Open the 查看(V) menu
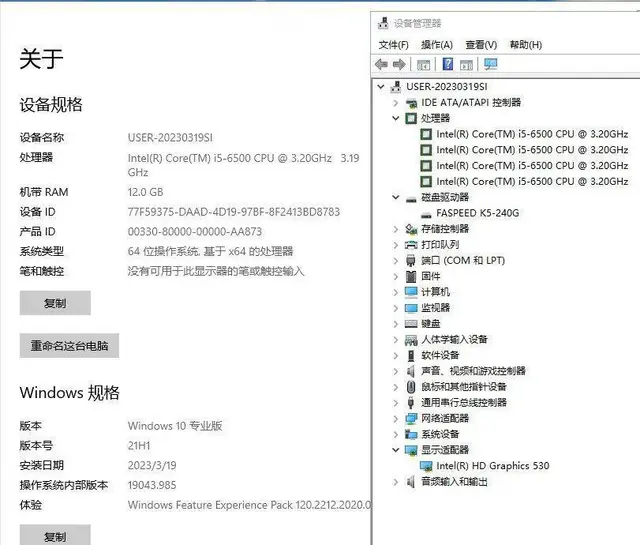Viewport: 640px width, 545px height. point(481,44)
